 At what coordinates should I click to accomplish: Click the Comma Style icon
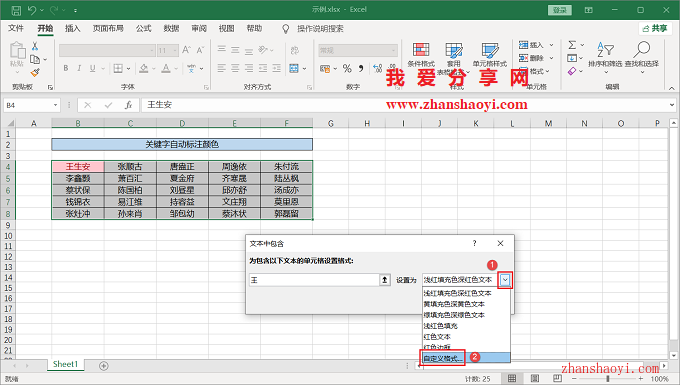pyautogui.click(x=361, y=68)
